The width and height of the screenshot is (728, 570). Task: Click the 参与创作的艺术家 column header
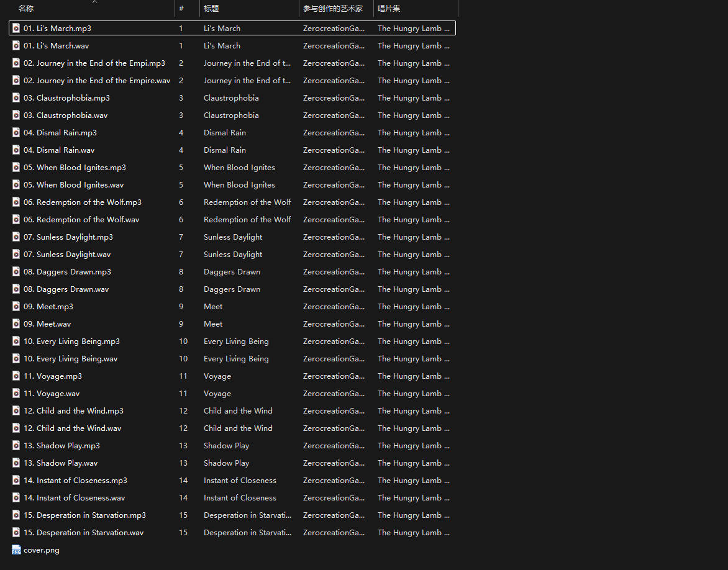point(333,9)
